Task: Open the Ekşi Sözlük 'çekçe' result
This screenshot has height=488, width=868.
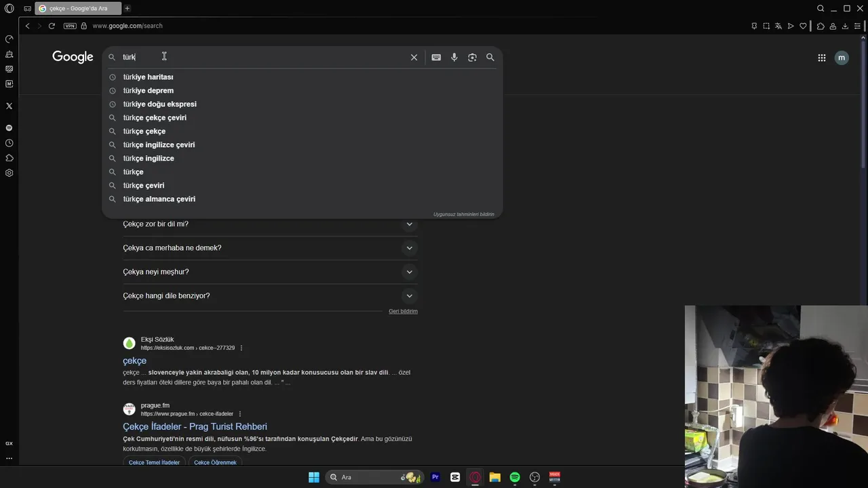Action: [134, 361]
